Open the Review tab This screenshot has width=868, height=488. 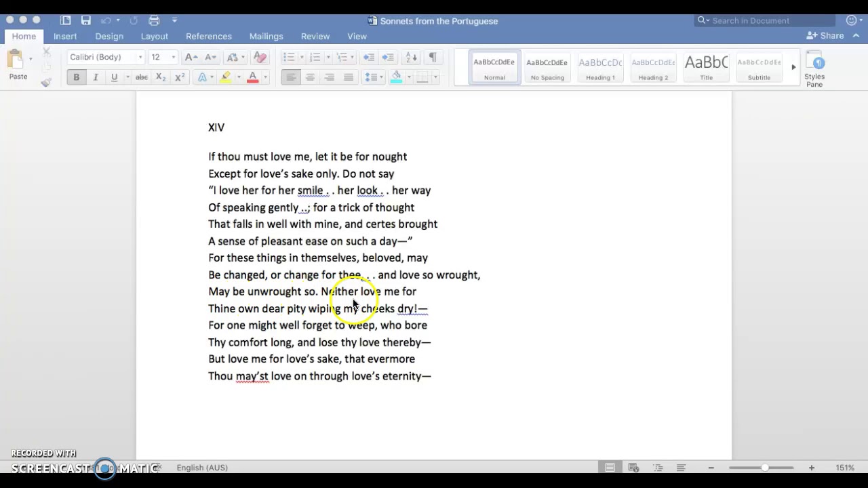pyautogui.click(x=315, y=36)
